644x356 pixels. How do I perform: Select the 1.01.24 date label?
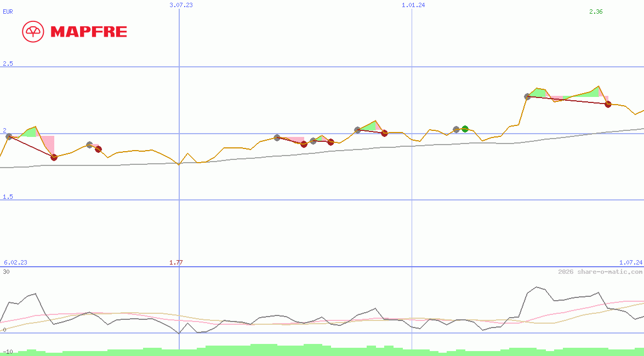(413, 5)
